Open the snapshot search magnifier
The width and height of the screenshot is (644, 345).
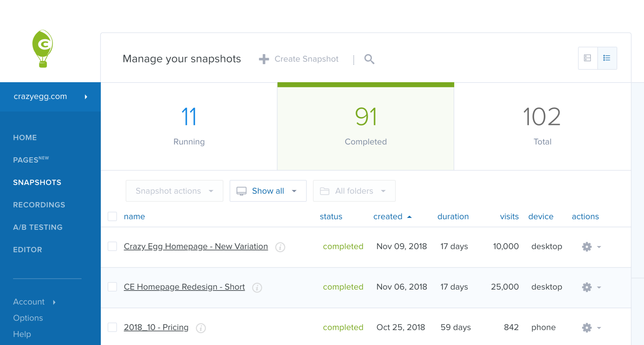click(x=369, y=59)
